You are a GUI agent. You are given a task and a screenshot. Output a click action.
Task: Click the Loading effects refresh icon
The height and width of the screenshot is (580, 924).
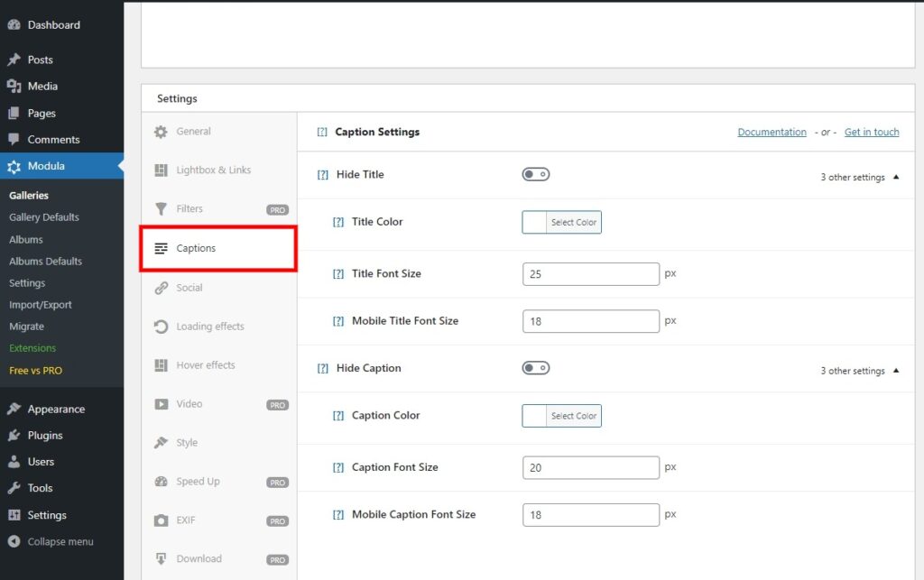(x=161, y=327)
